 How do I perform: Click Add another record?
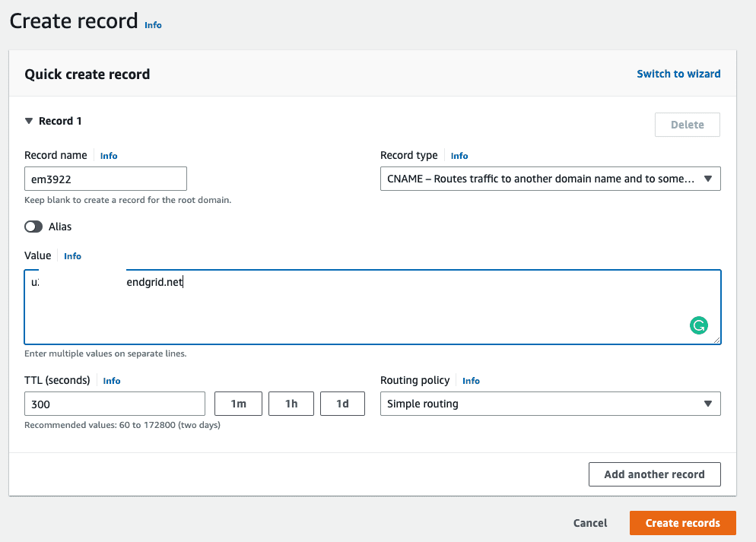654,474
